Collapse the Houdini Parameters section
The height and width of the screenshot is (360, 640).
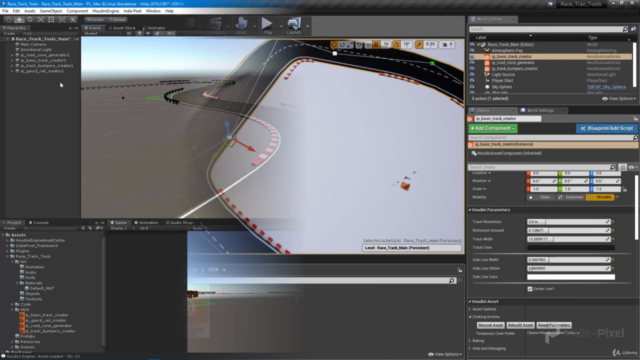[x=470, y=210]
